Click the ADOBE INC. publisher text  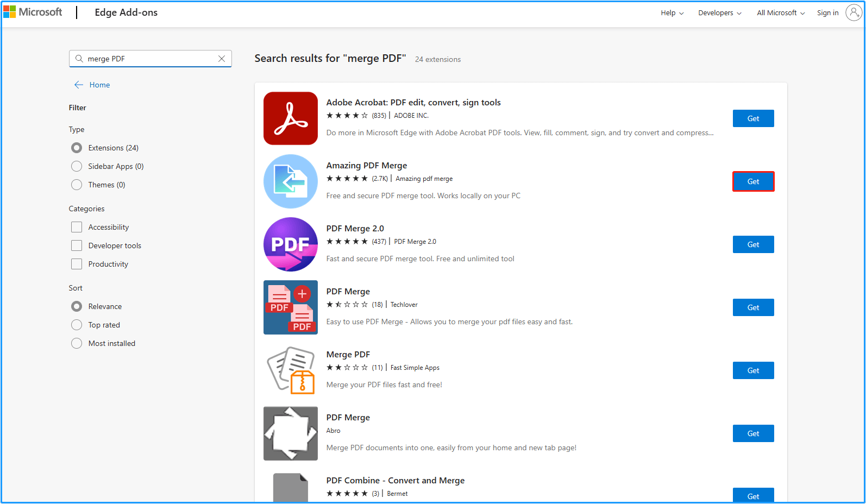(411, 116)
